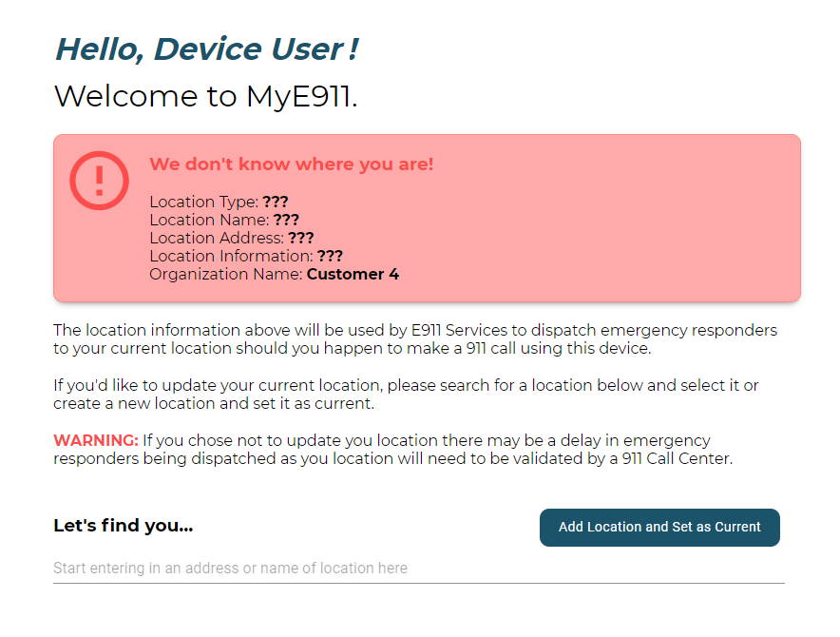Screen dimensions: 840x637
Task: Click 'Welcome to MyE911.' heading text
Action: [x=205, y=97]
